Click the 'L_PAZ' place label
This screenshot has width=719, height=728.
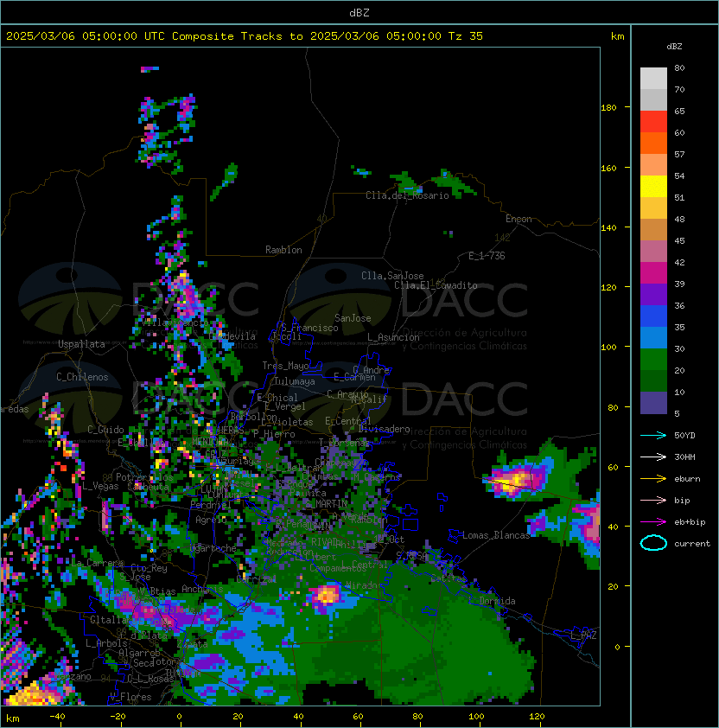(x=583, y=635)
